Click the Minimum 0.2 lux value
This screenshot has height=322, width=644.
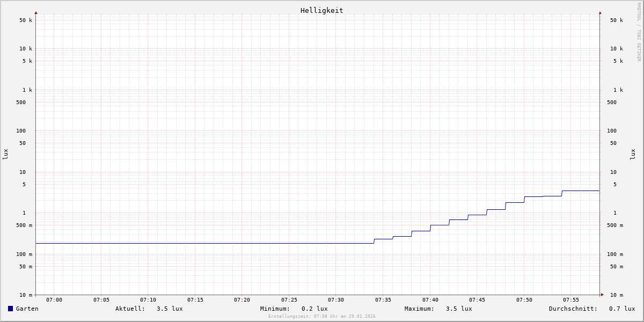(x=314, y=309)
